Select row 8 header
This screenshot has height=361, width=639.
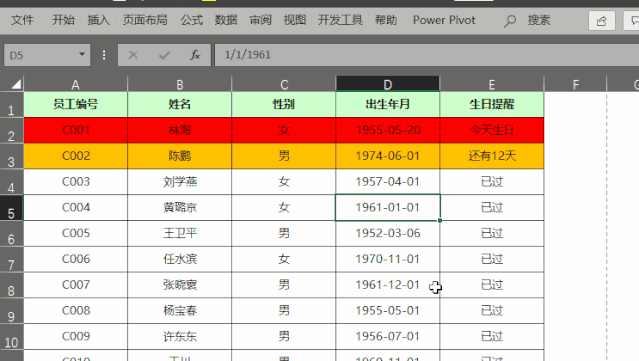pyautogui.click(x=11, y=285)
